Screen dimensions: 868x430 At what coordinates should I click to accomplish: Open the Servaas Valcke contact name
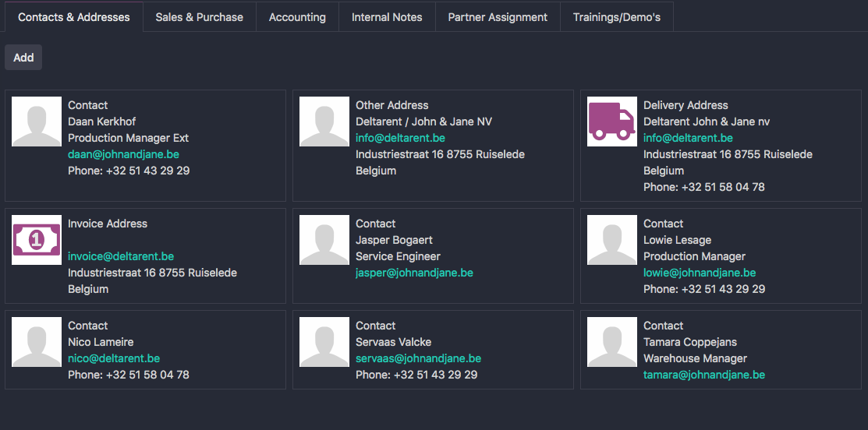click(x=393, y=342)
